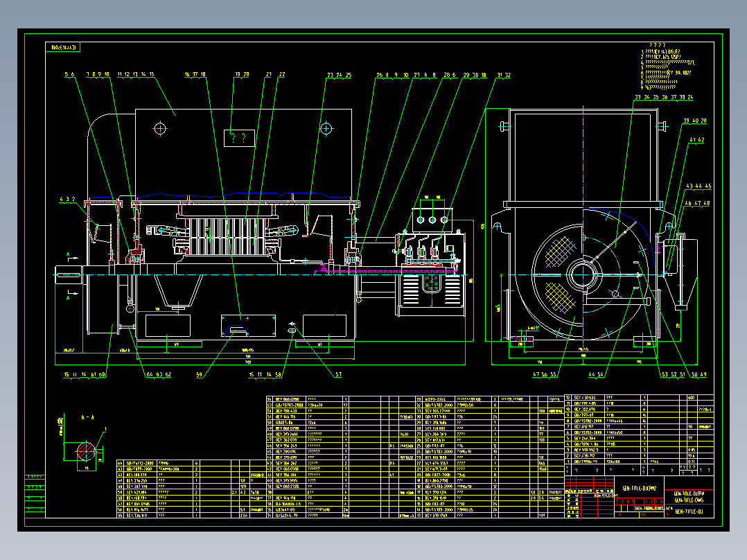
Task: Select callout number 59
Action: click(x=199, y=375)
